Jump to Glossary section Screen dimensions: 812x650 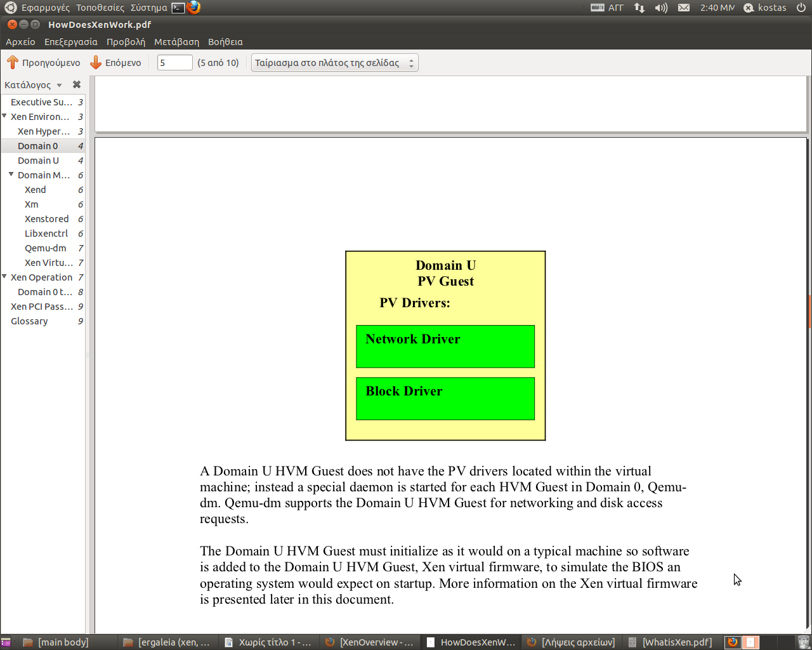point(43,321)
